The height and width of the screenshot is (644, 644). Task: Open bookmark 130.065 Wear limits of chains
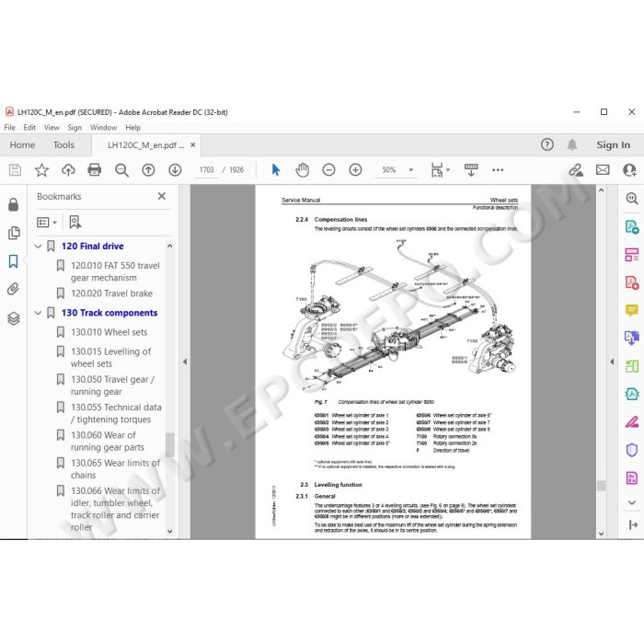pos(115,469)
